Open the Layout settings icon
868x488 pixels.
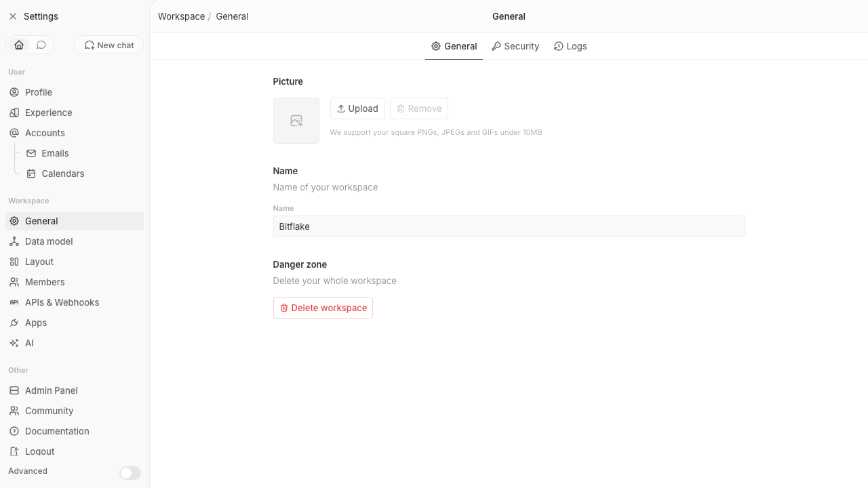(x=14, y=262)
